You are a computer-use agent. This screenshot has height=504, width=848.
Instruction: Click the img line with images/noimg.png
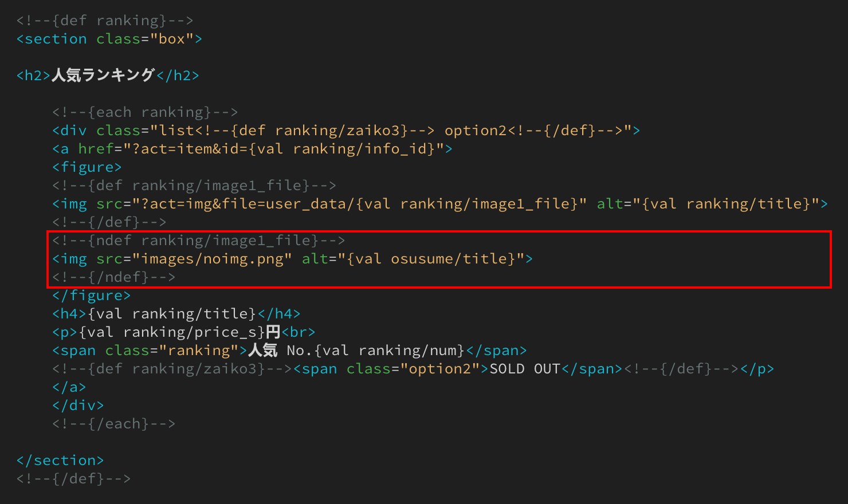[292, 259]
